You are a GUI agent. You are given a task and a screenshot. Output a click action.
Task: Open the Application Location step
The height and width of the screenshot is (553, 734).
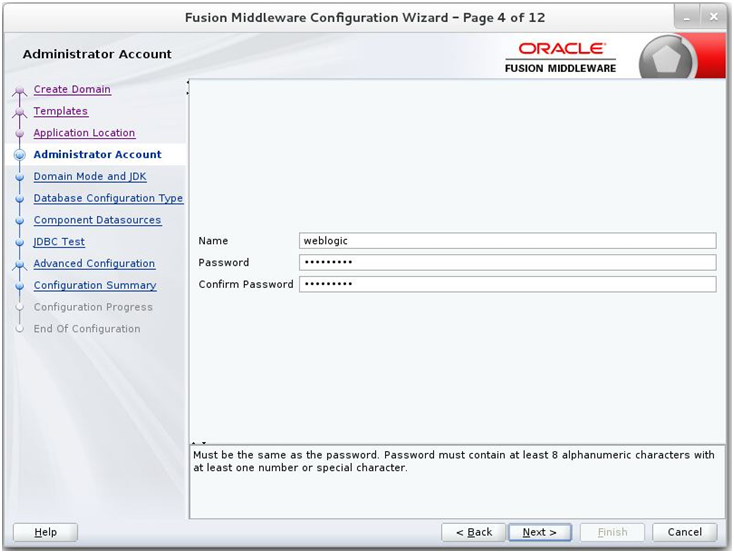pos(84,133)
